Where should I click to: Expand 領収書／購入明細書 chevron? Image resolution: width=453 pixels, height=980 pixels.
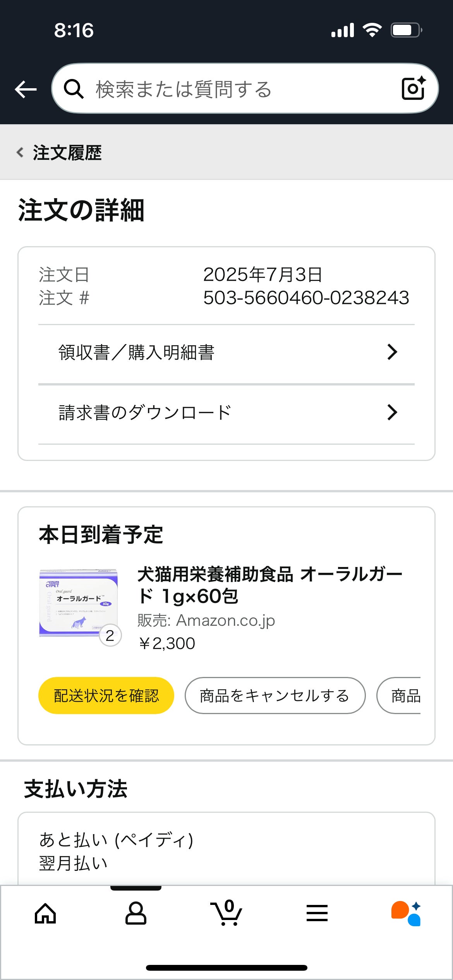click(392, 352)
